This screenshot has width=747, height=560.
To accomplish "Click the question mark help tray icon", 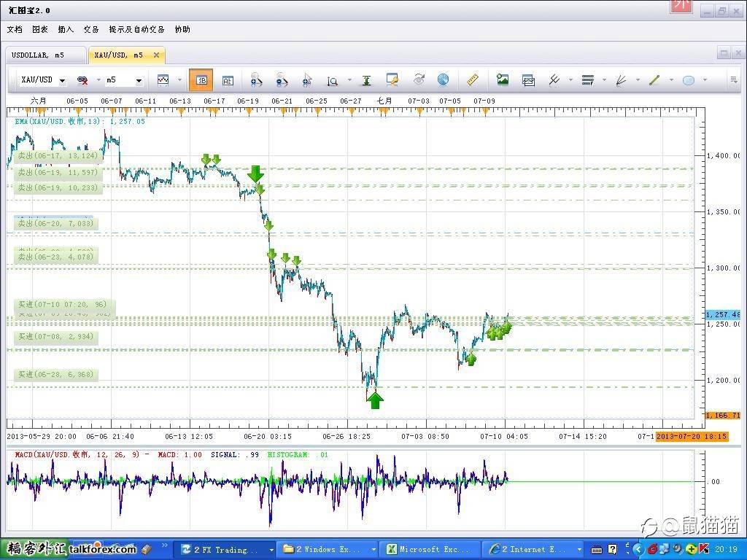I will click(x=613, y=550).
